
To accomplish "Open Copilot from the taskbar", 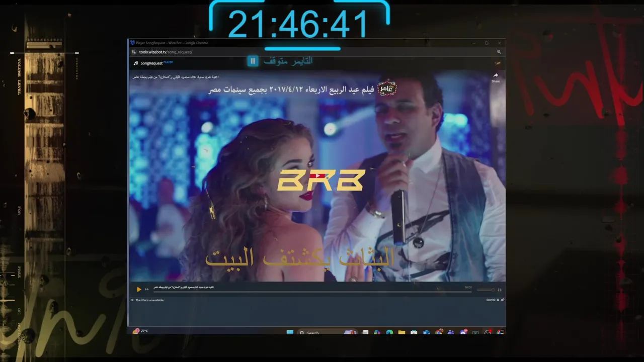I will tap(377, 332).
